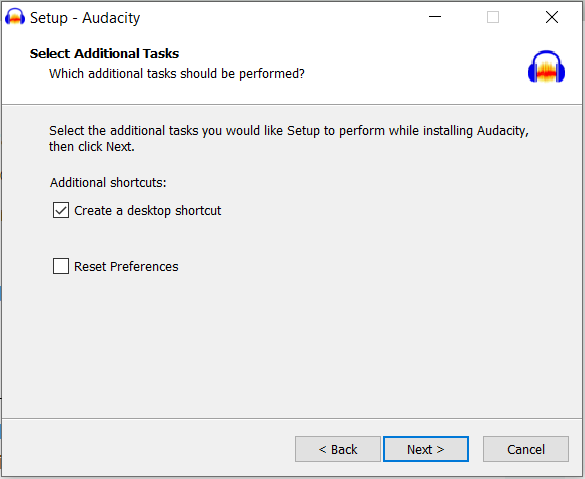Click the word 'Audacity' in the instruction text
585x479 pixels.
[503, 131]
